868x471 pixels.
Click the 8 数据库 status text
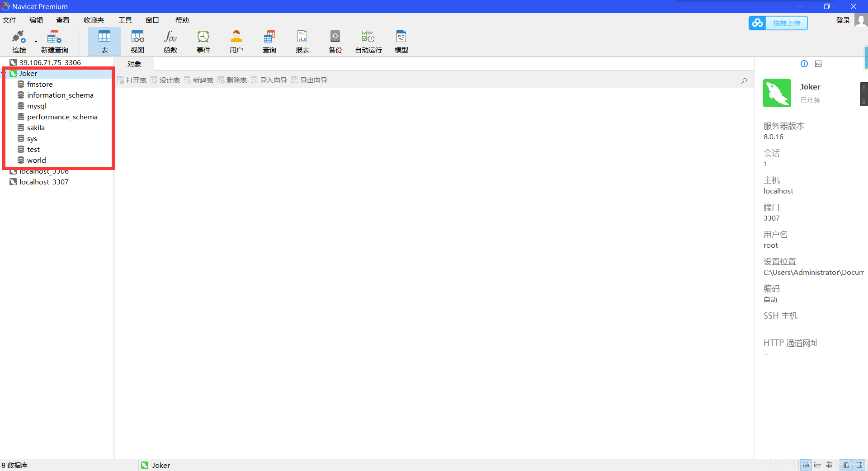[x=14, y=465]
